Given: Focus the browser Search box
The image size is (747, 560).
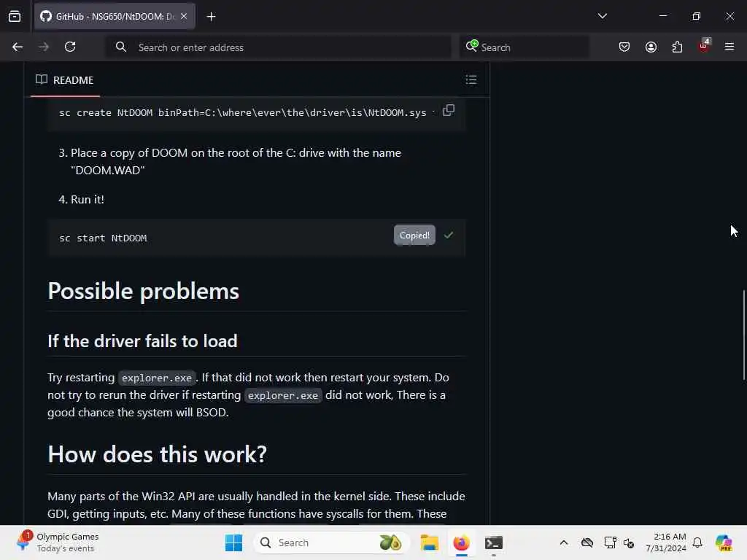Looking at the screenshot, I should [524, 47].
